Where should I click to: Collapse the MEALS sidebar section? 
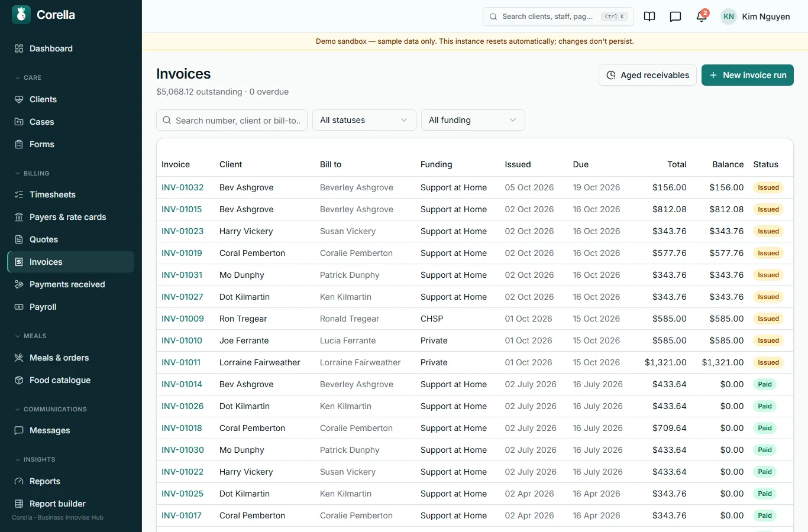[31, 336]
